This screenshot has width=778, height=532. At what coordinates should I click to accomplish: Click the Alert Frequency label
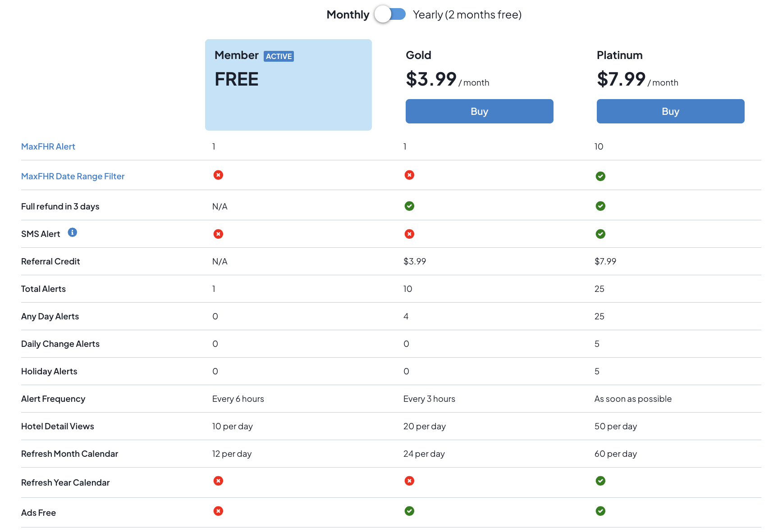[x=53, y=399]
